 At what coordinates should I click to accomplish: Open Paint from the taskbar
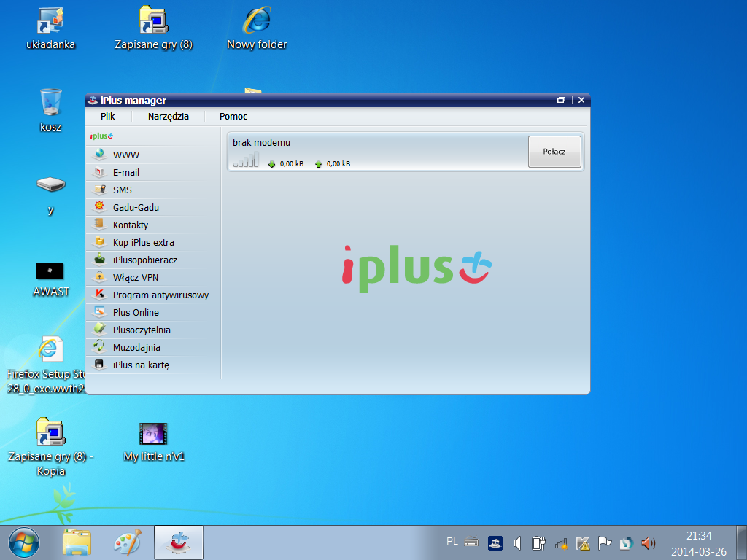tap(128, 542)
